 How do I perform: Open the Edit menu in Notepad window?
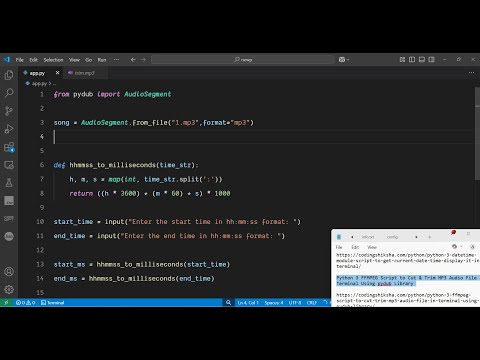pyautogui.click(x=355, y=247)
